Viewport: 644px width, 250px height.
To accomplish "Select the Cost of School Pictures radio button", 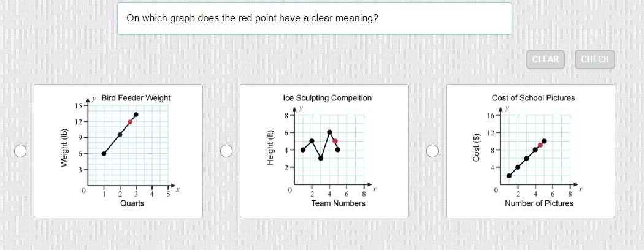I will pyautogui.click(x=432, y=151).
